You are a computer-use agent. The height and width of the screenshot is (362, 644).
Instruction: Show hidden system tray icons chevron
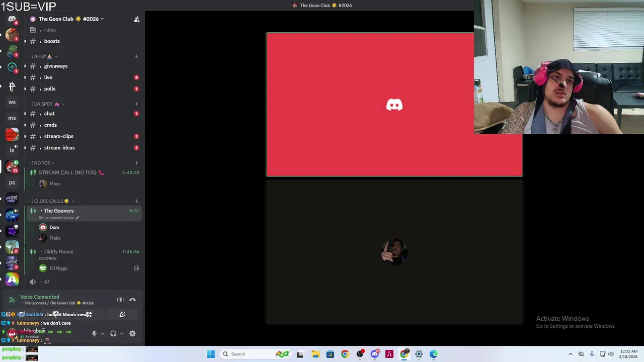570,354
